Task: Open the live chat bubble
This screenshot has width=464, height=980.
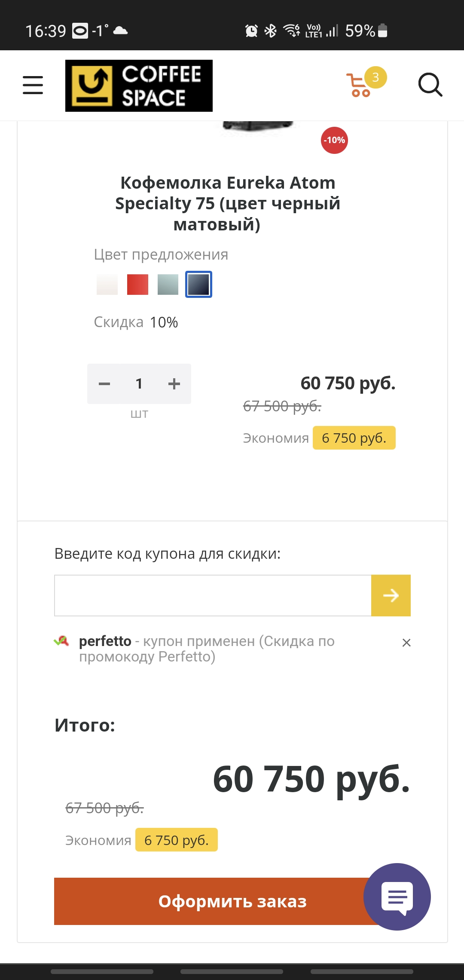Action: pos(397,897)
